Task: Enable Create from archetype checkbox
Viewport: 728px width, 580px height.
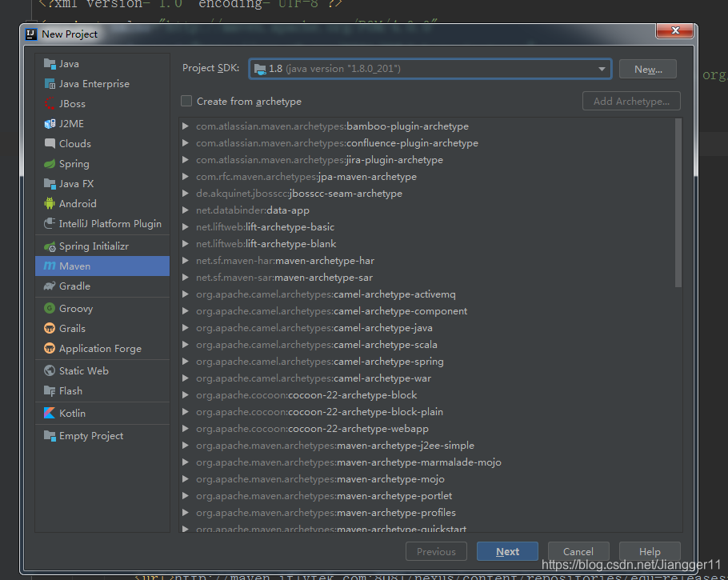Action: point(186,101)
